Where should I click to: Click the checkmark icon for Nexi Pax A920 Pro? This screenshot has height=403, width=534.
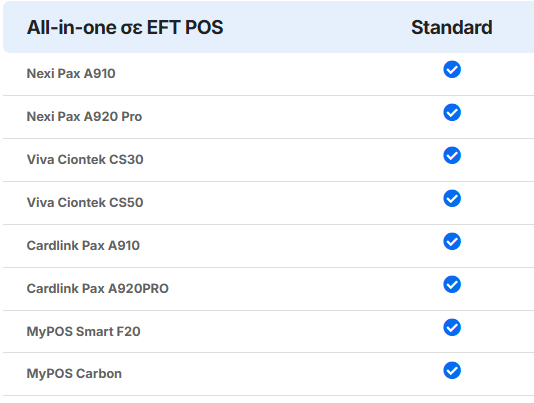pyautogui.click(x=452, y=112)
